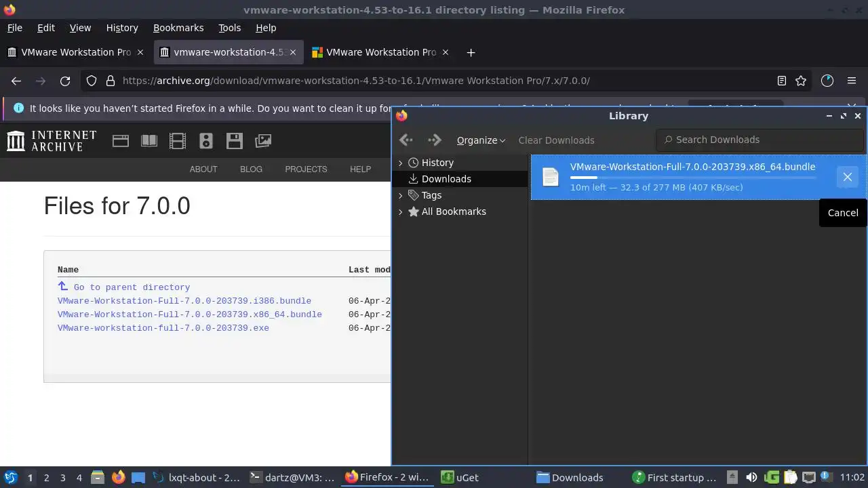Cancel the VMware bundle download with X
The width and height of the screenshot is (868, 488).
[x=847, y=177]
